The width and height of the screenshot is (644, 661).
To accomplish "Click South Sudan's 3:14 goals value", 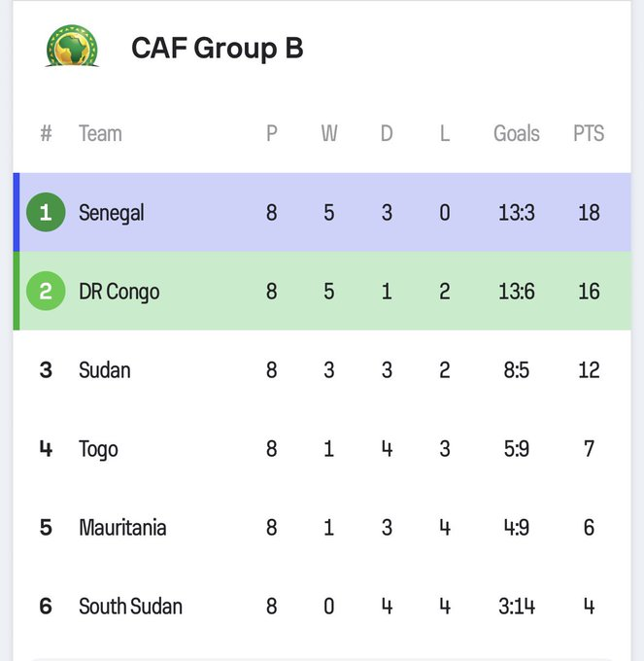I will coord(516,606).
